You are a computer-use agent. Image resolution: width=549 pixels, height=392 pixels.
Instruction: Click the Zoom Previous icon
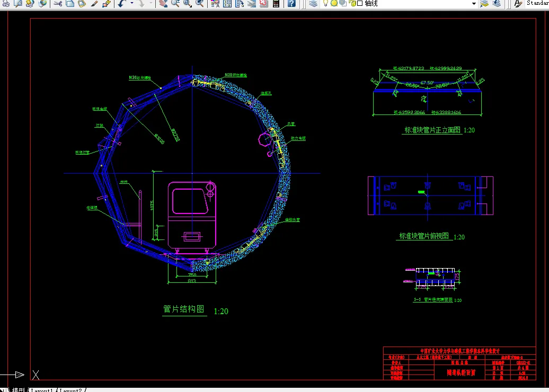tap(199, 4)
